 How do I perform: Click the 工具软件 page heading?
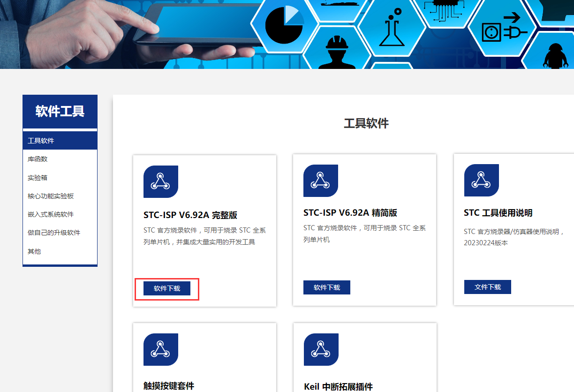click(366, 124)
